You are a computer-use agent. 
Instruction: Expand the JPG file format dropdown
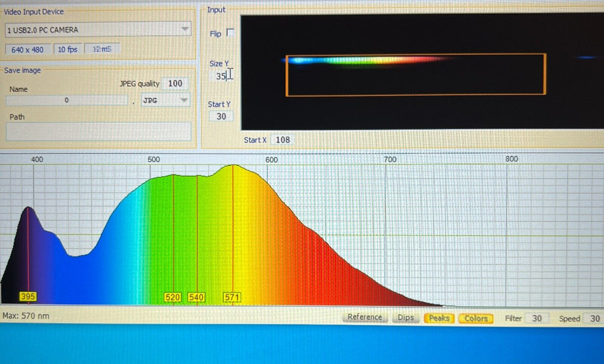(x=184, y=100)
